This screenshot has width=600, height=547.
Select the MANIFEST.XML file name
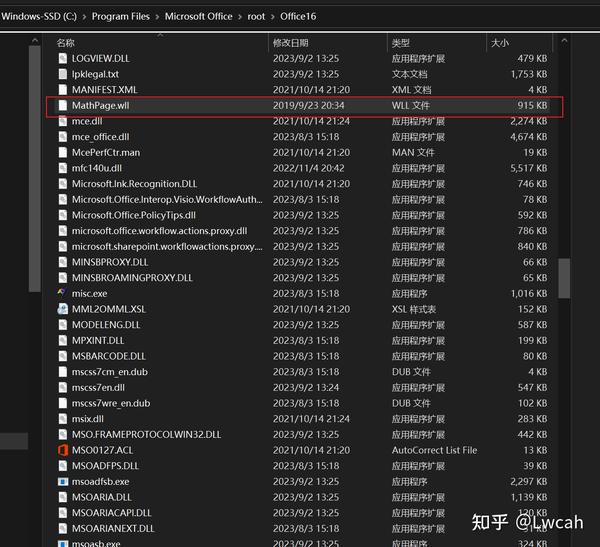104,90
